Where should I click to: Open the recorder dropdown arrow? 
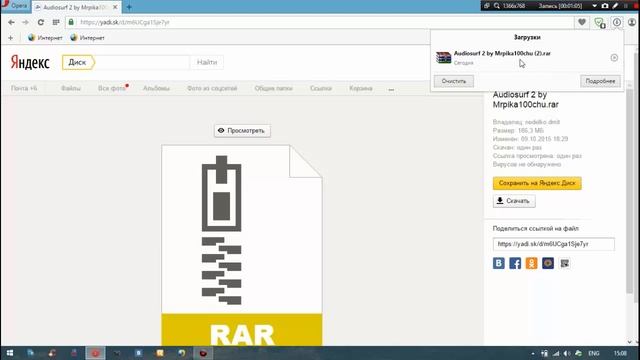tap(594, 6)
